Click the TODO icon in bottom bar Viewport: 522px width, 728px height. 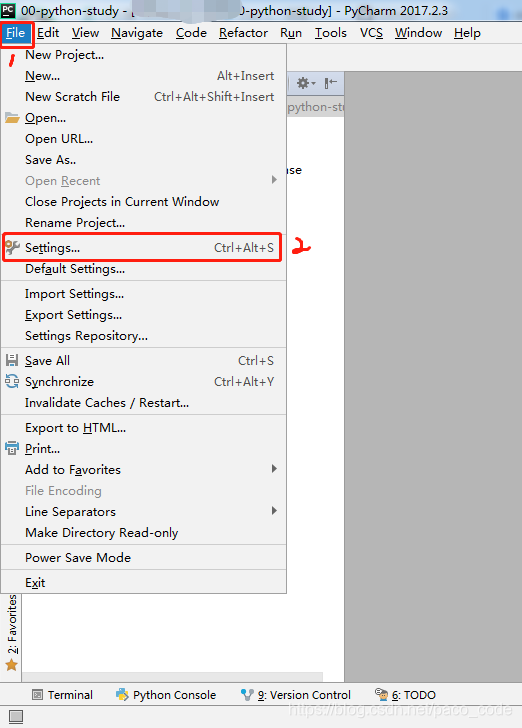[x=381, y=695]
